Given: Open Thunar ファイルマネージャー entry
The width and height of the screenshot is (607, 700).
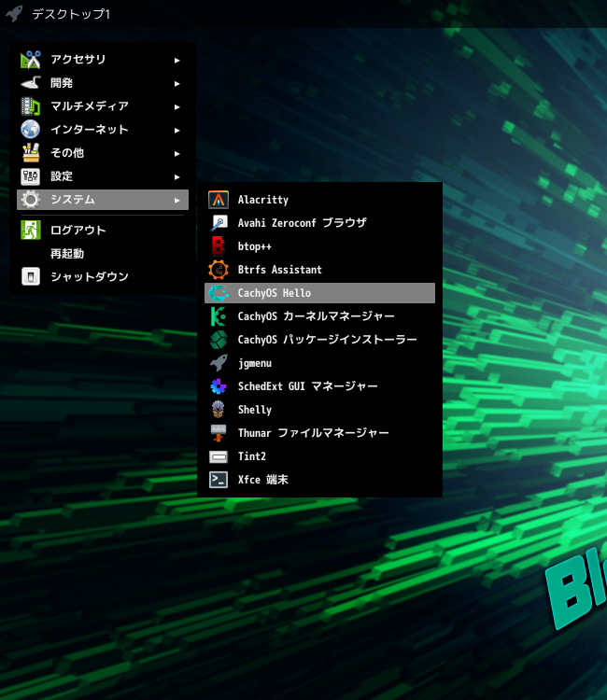Looking at the screenshot, I should (319, 433).
